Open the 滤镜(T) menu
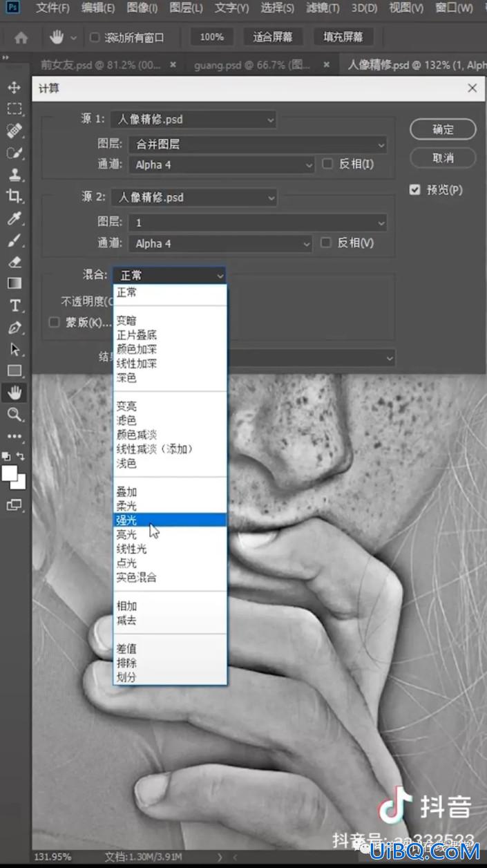The width and height of the screenshot is (487, 868). 323,8
